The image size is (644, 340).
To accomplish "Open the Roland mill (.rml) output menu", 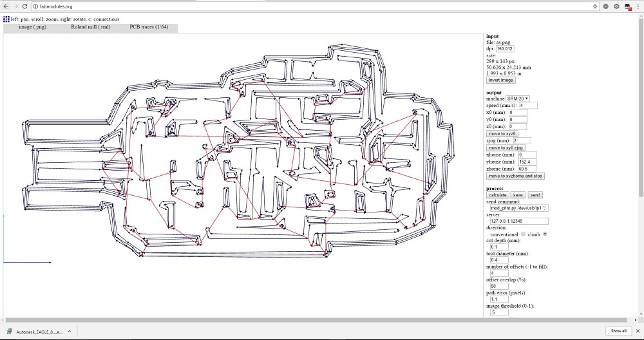I will (90, 27).
